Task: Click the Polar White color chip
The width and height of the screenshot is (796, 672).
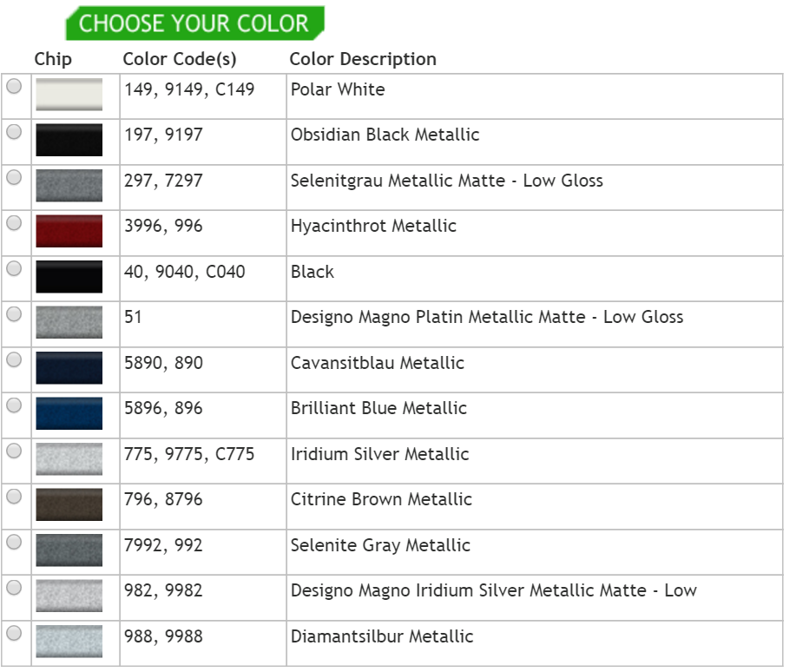Action: point(69,95)
